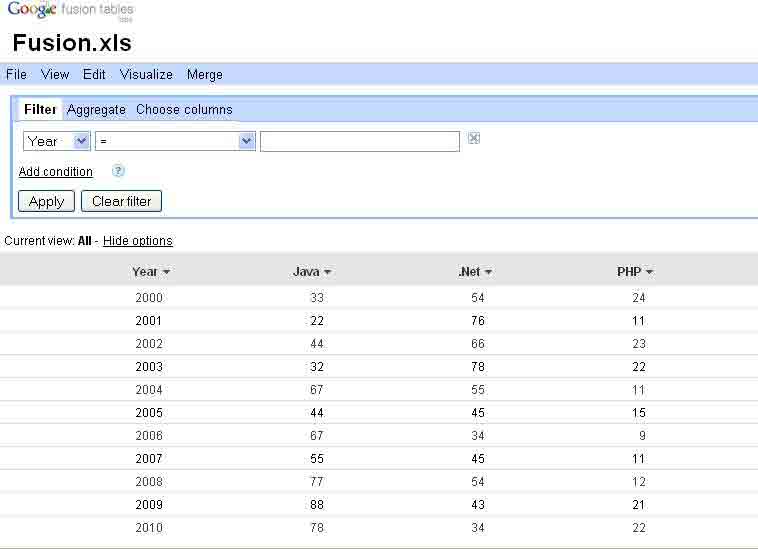Open the Year column dropdown arrow
This screenshot has width=758, height=549.
click(x=166, y=272)
